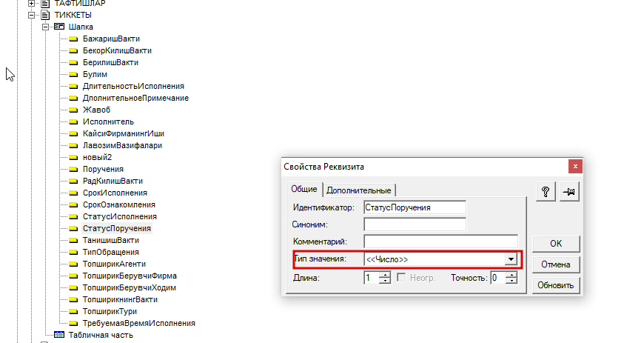This screenshot has width=644, height=343.
Task: Toggle the Неогр. checkbox
Action: (402, 278)
